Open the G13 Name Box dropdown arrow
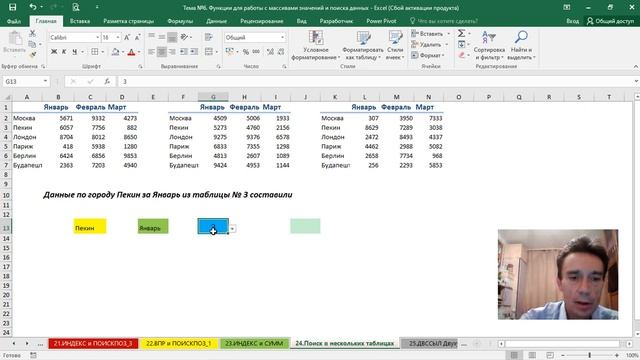 (45, 81)
